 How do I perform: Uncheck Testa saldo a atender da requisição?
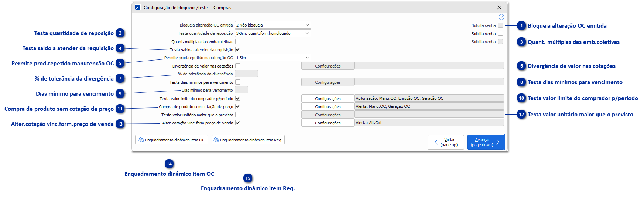coord(238,49)
